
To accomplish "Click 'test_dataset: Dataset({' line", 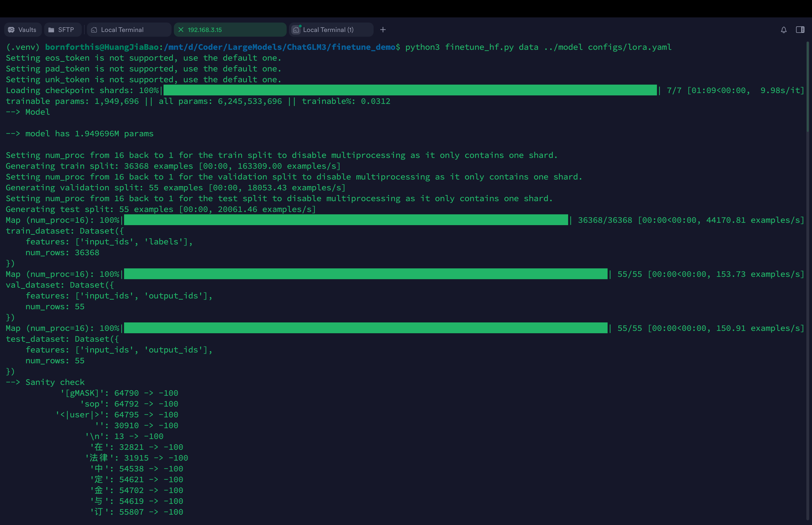I will 62,339.
